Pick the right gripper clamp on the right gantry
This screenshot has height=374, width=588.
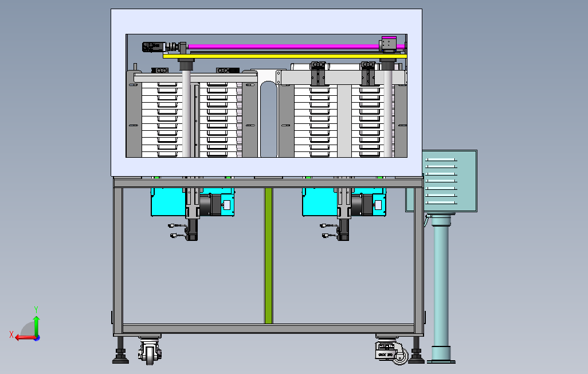click(369, 73)
